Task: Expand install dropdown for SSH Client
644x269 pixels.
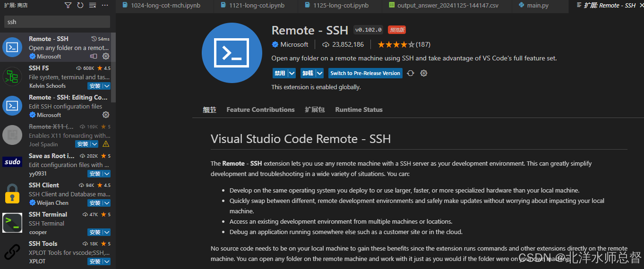Action: (107, 203)
